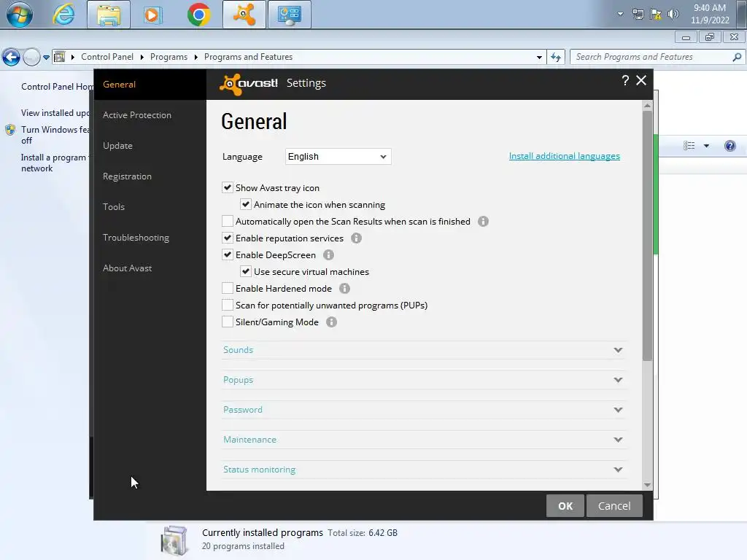The image size is (747, 560).
Task: Toggle Show Avast tray icon checkbox
Action: (228, 187)
